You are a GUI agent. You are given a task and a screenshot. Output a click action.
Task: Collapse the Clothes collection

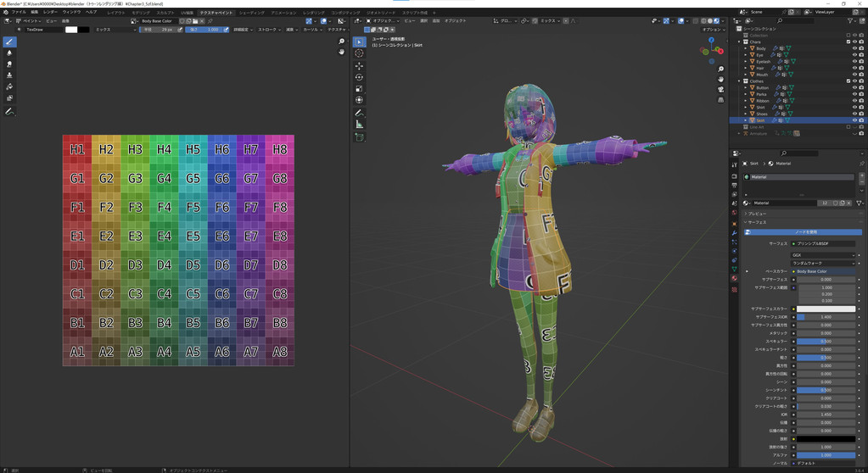[740, 81]
